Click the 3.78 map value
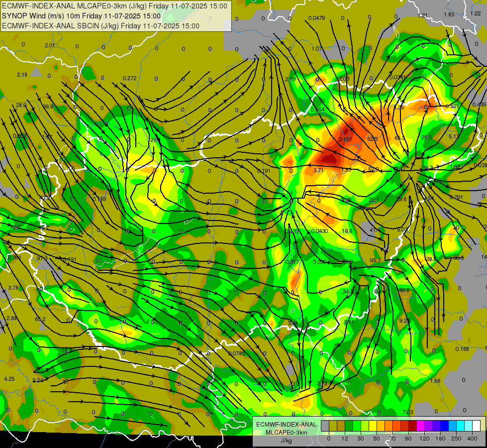This screenshot has width=487, height=448. coord(13,288)
